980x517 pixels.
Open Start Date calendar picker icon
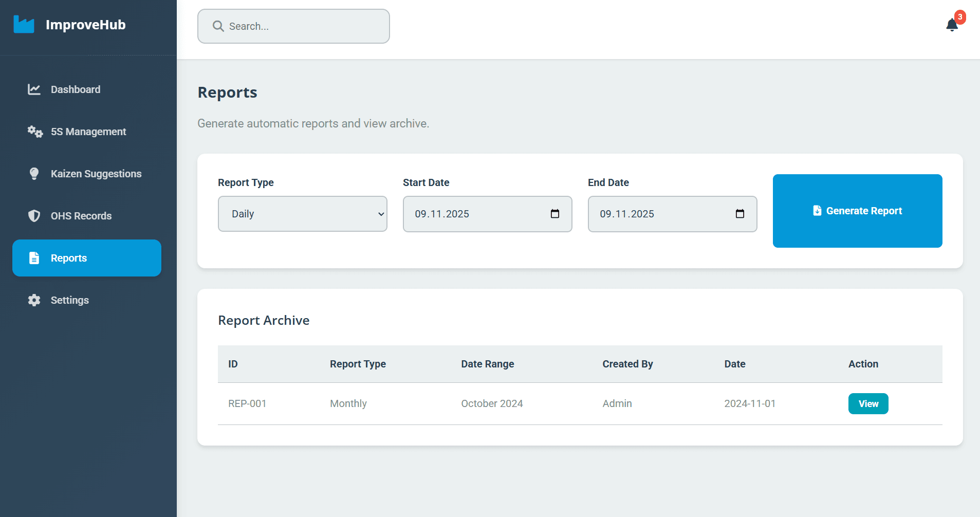tap(554, 214)
